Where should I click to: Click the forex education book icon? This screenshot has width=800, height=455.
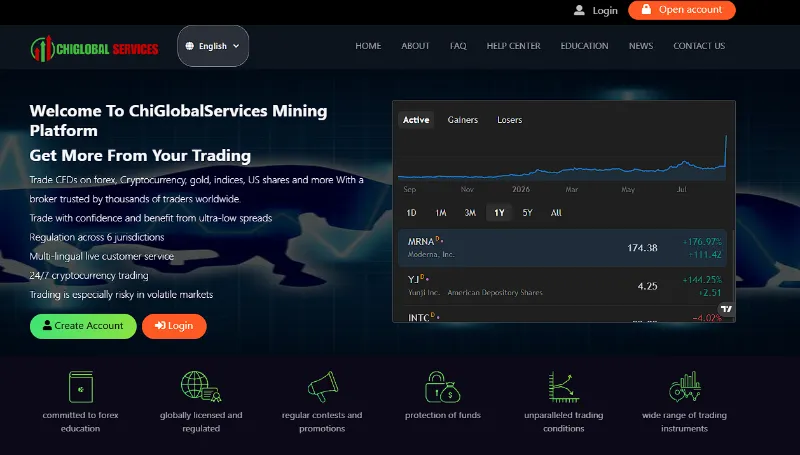(81, 387)
